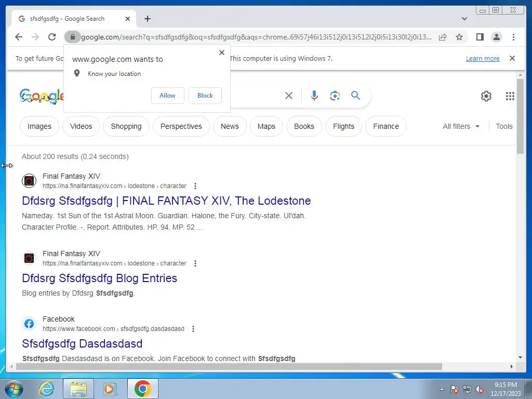Image resolution: width=532 pixels, height=399 pixels.
Task: Search by image with Google Lens
Action: pos(335,96)
